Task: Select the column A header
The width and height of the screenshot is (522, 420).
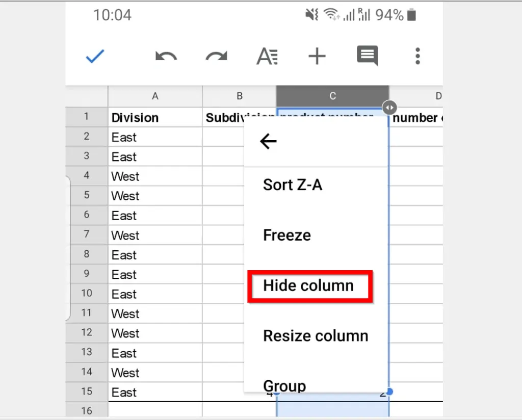Action: (x=154, y=96)
